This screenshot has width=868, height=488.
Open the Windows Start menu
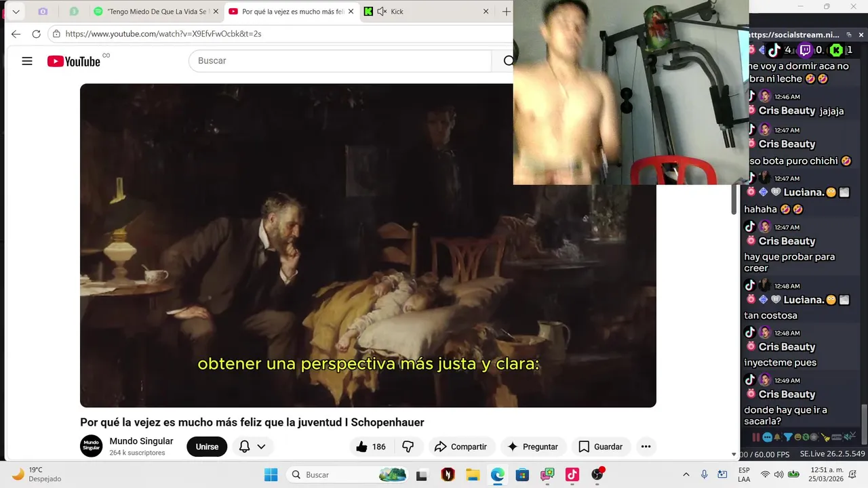pos(271,474)
